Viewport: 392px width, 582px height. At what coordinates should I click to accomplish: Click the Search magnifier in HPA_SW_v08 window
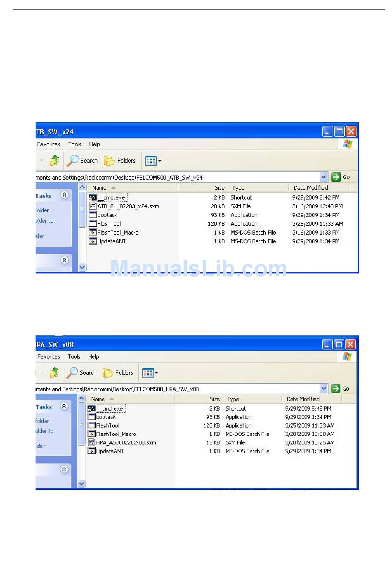coord(72,373)
